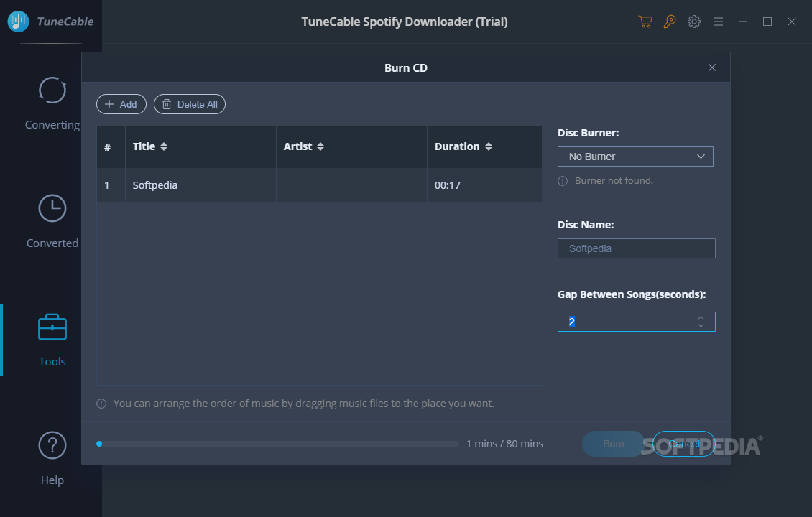This screenshot has width=812, height=517.
Task: Decrease the gap between songs value
Action: (701, 325)
